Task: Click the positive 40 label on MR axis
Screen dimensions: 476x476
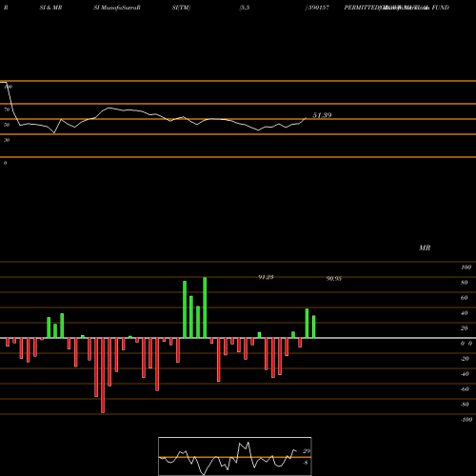Action: 465,313
